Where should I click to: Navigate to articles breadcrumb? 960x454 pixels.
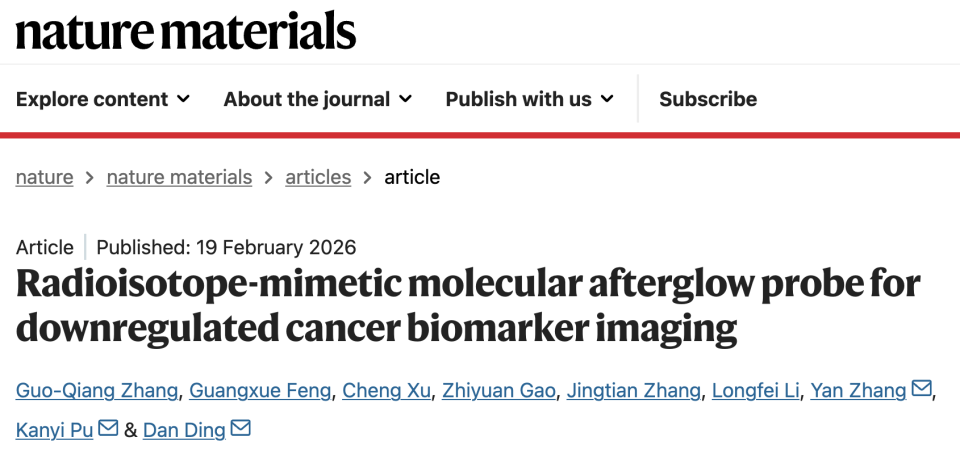tap(318, 177)
